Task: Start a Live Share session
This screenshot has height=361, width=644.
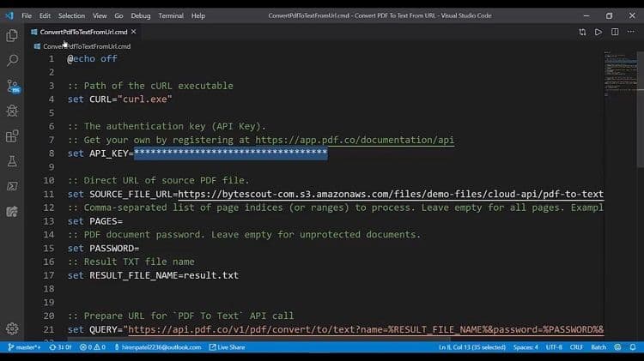Action: [x=227, y=347]
